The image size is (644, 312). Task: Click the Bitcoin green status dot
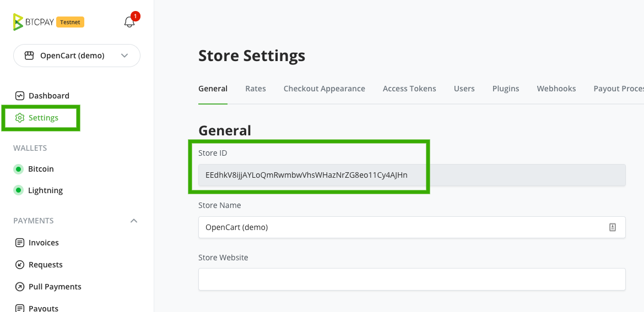pos(18,169)
